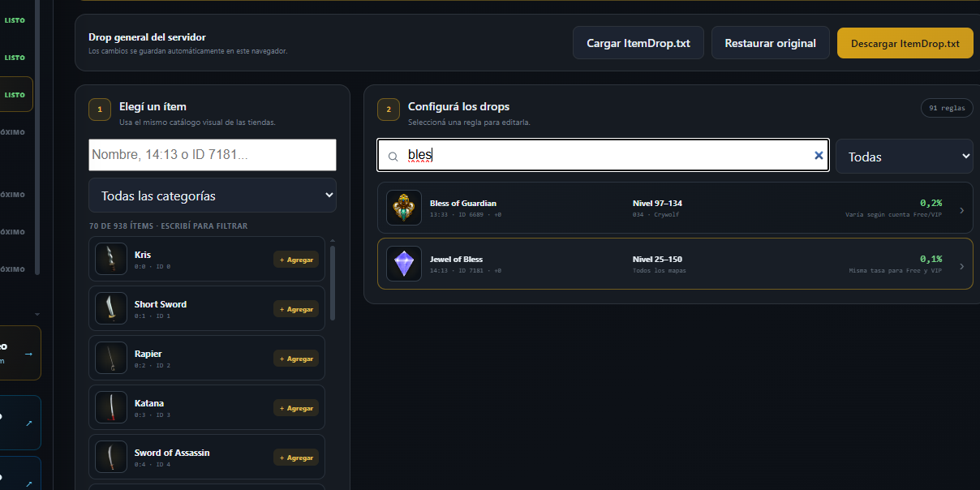The height and width of the screenshot is (490, 980).
Task: Click the magnifier icon in rules search
Action: click(x=393, y=157)
